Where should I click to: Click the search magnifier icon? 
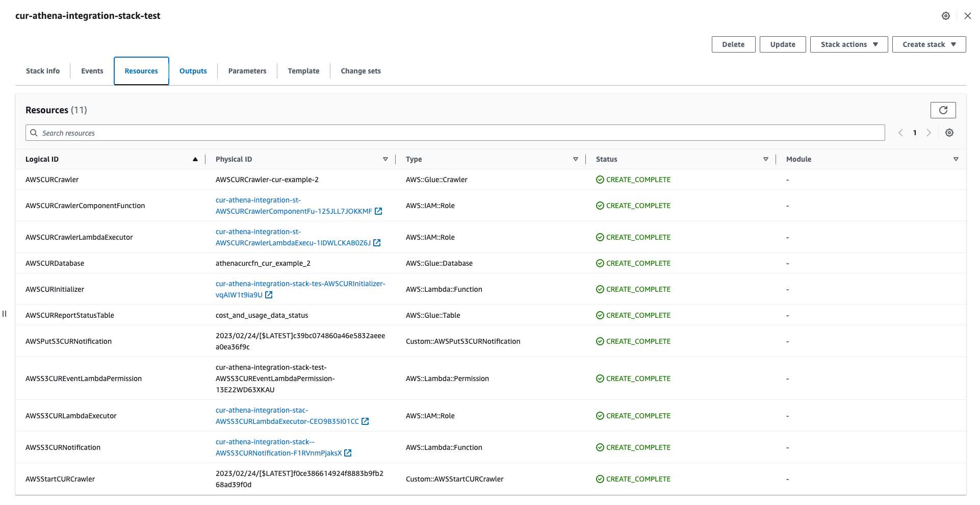coord(34,133)
